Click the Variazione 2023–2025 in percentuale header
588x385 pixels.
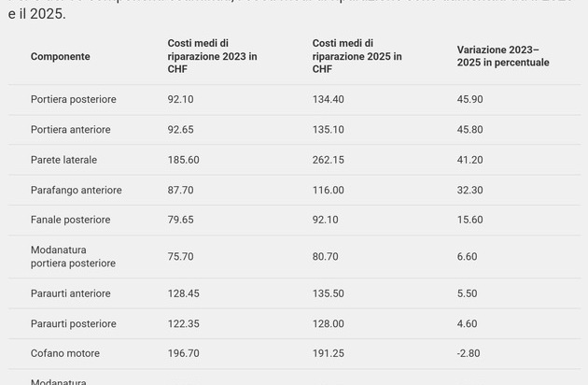point(503,56)
